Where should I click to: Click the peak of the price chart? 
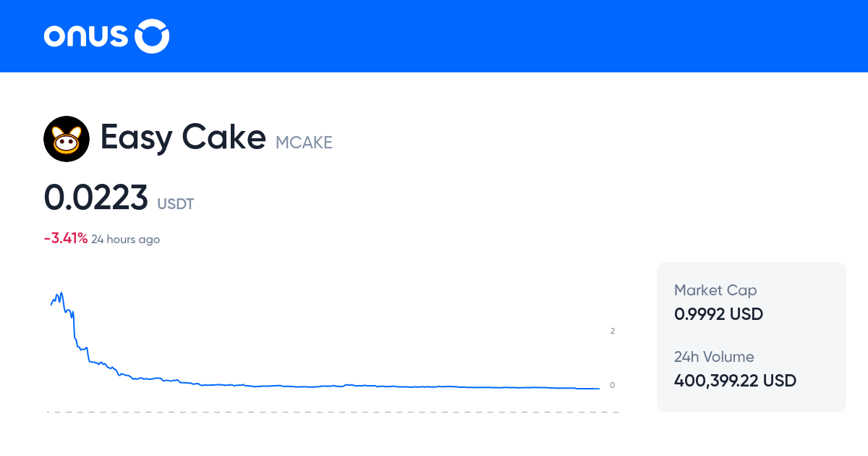(x=61, y=293)
